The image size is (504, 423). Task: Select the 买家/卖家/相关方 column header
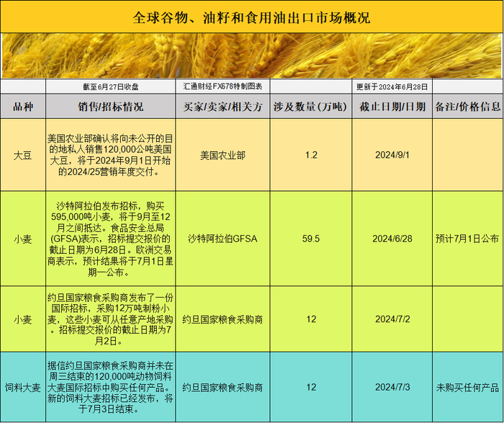click(x=222, y=107)
